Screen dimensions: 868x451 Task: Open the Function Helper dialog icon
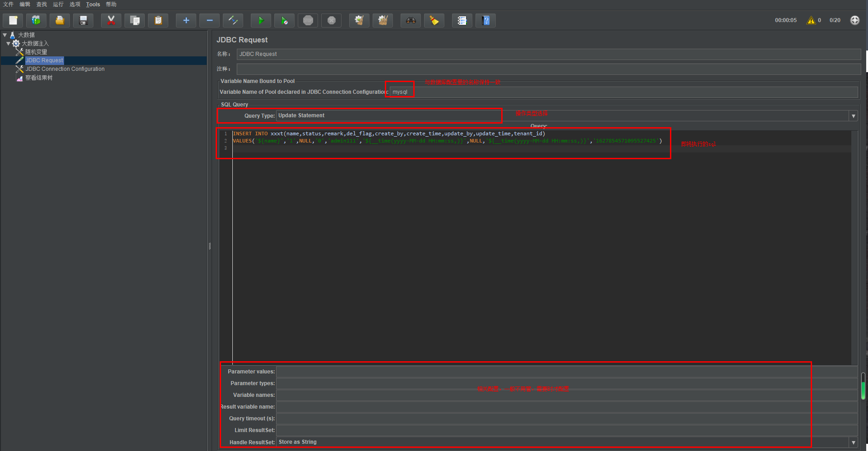pos(462,20)
